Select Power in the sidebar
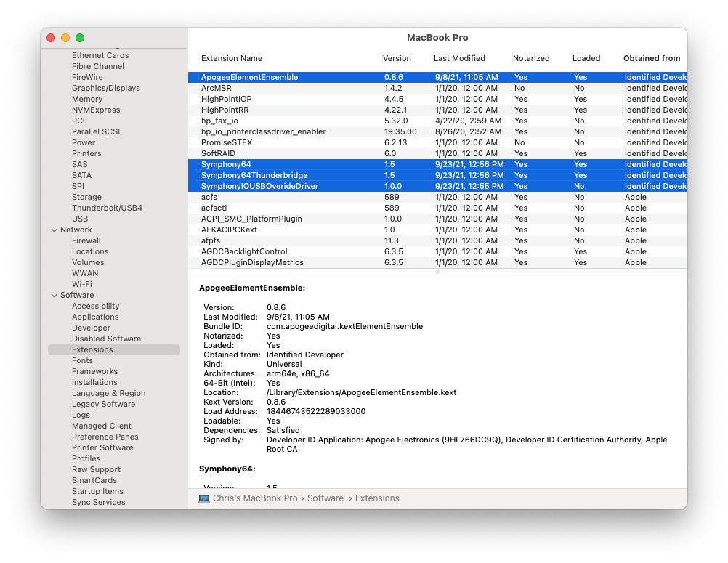 coord(83,142)
